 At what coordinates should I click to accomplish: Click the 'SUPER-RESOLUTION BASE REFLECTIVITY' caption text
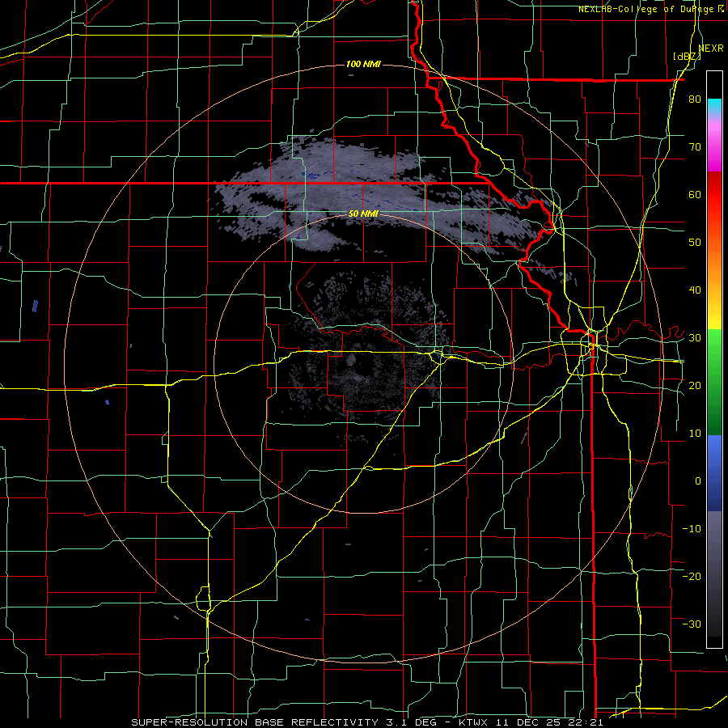[x=255, y=722]
